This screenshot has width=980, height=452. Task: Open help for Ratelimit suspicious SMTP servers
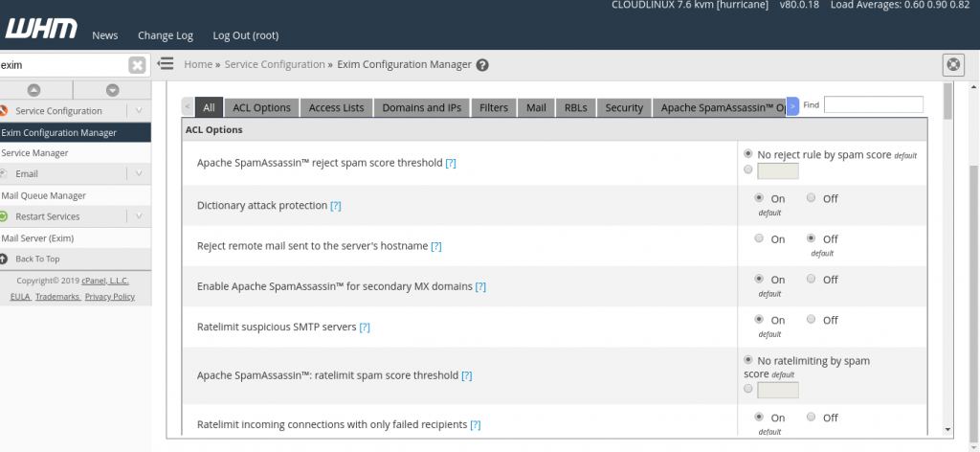(365, 327)
